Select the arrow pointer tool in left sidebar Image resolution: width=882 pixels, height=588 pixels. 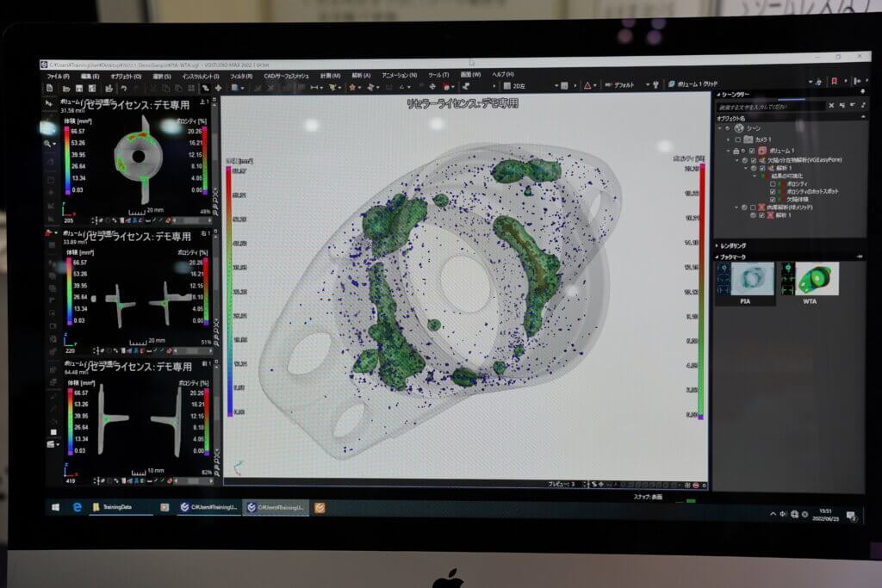point(48,103)
